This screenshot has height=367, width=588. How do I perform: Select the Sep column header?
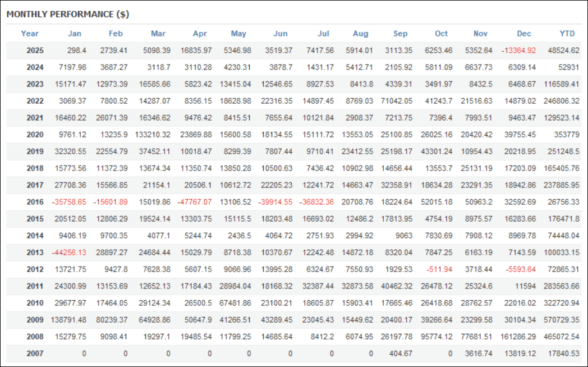pyautogui.click(x=400, y=34)
